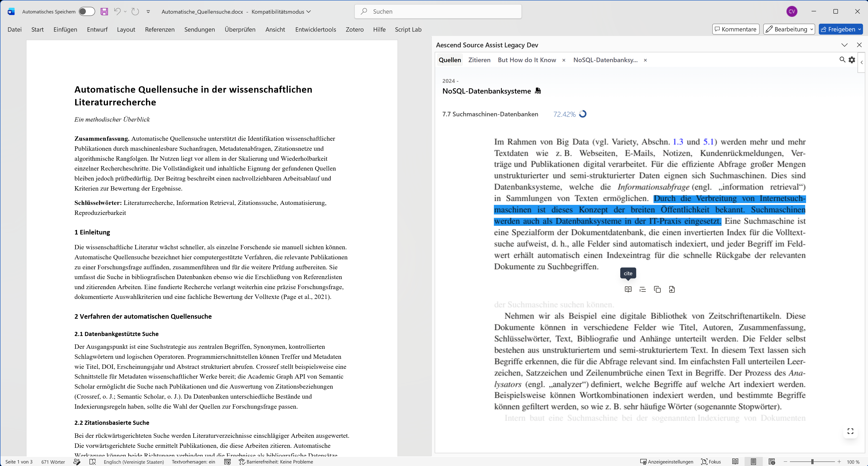This screenshot has height=466, width=868.
Task: Click the indented list icon in source toolbar
Action: coord(643,289)
